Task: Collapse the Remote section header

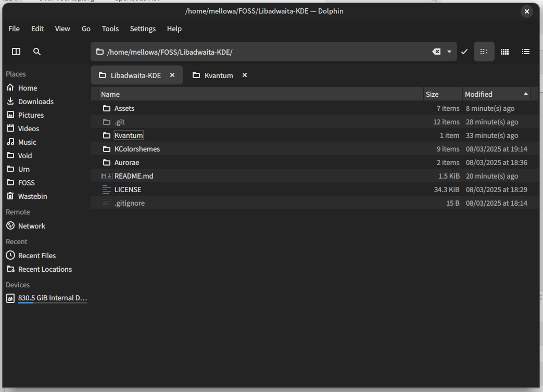Action: click(x=18, y=212)
